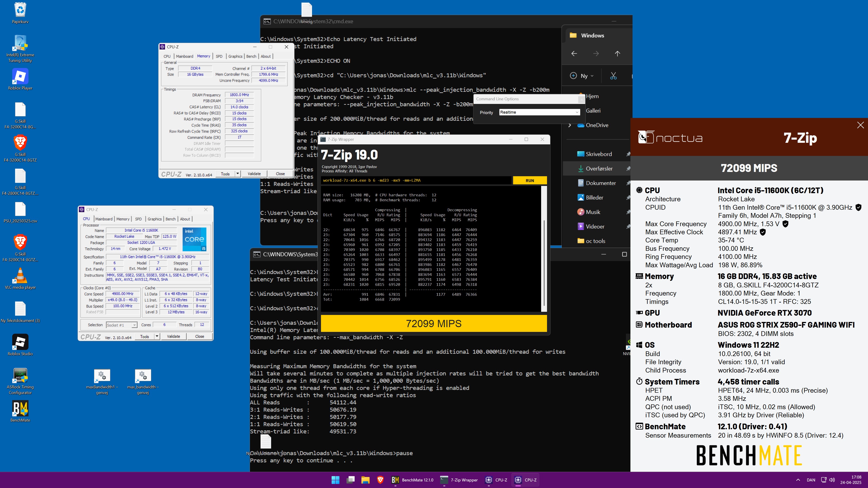Click the yellow RUN button in 7-Zip Wrapper
This screenshot has width=868, height=488.
530,181
